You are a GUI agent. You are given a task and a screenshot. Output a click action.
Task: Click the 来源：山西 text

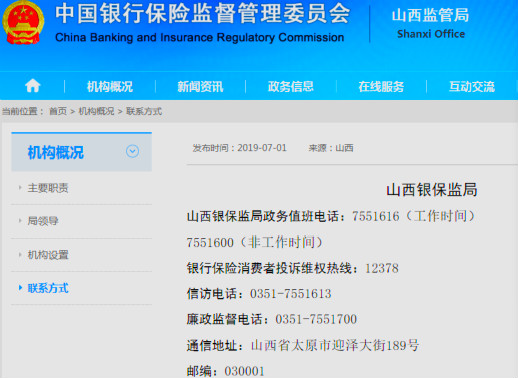tap(331, 148)
